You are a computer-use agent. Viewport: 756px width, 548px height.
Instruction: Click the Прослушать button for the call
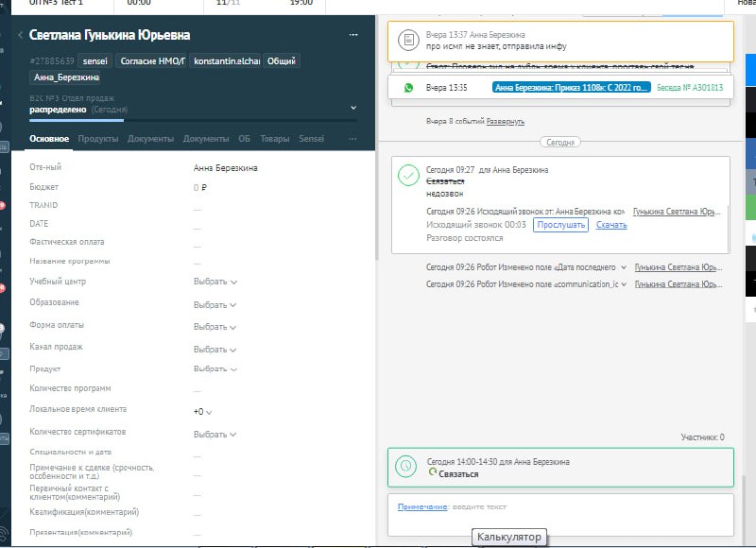pyautogui.click(x=560, y=225)
